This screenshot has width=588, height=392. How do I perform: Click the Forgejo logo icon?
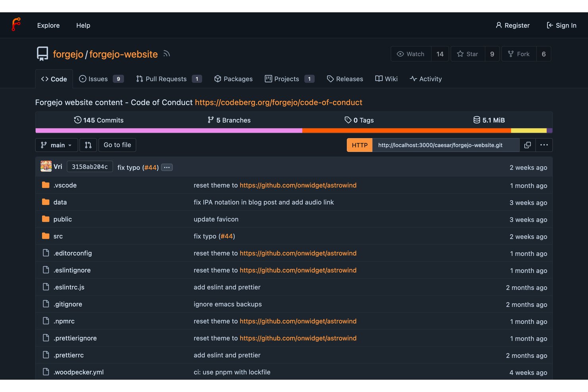[16, 25]
